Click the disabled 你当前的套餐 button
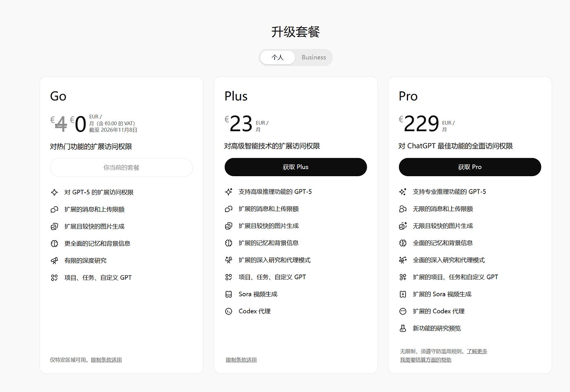Image resolution: width=570 pixels, height=392 pixels. [121, 168]
